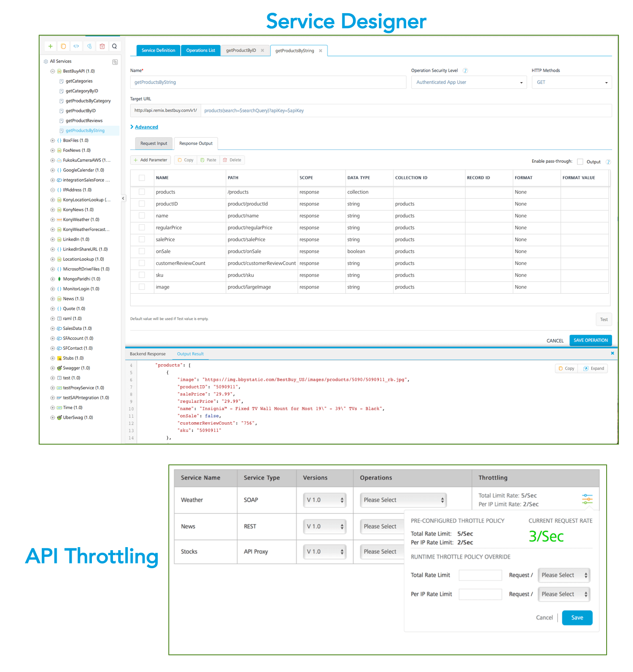This screenshot has height=672, width=633.
Task: Toggle the select-all checkbox in table header
Action: (142, 178)
